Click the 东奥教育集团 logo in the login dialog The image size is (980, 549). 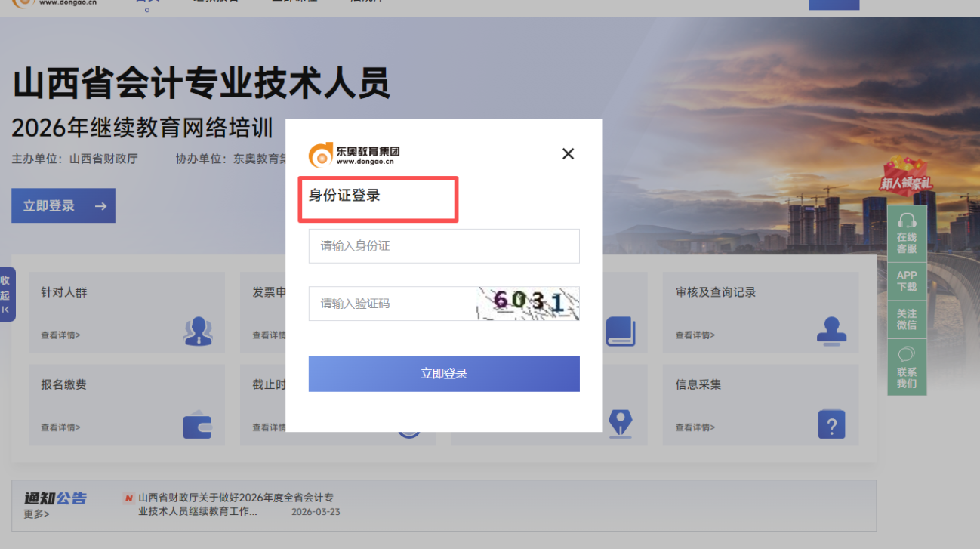click(353, 153)
